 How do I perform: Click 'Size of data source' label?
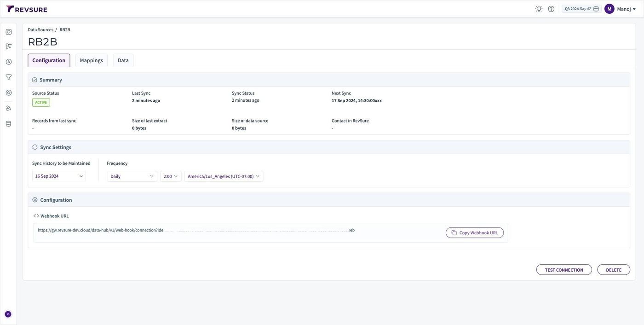(x=250, y=121)
